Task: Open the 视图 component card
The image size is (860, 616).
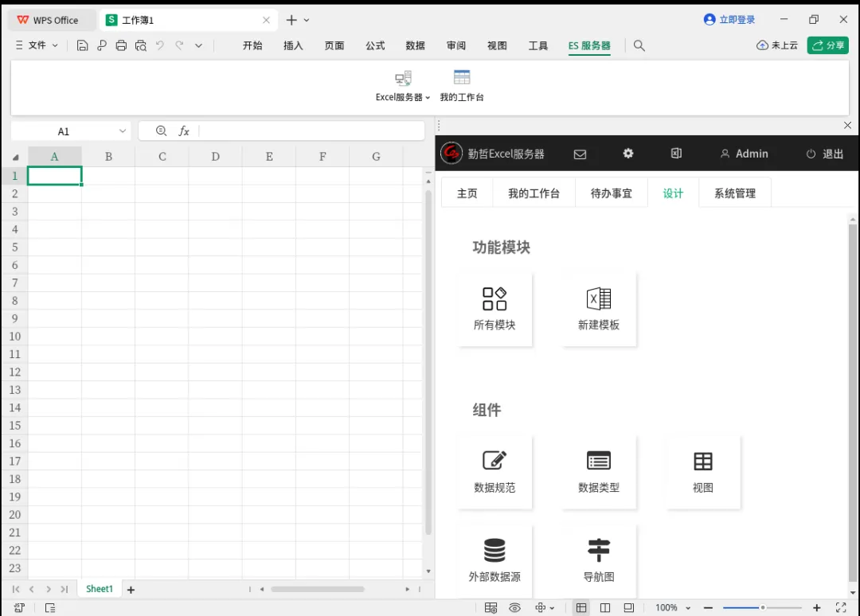Action: point(702,472)
